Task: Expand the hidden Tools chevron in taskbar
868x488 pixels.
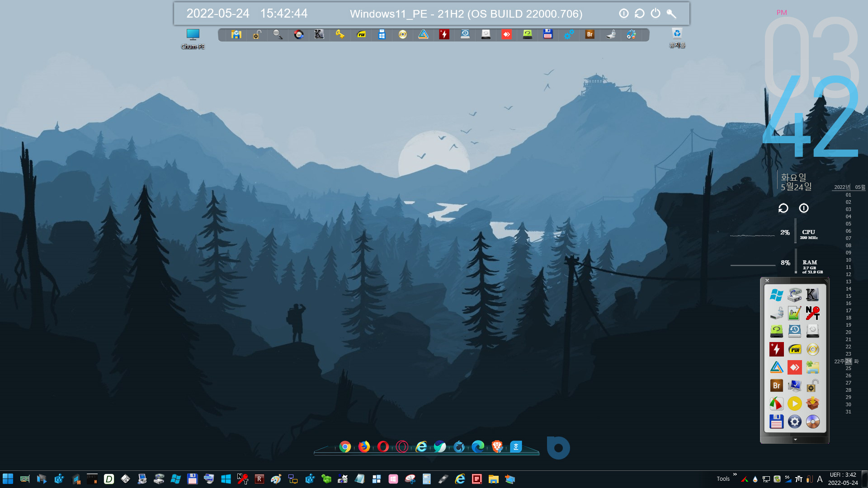Action: point(735,474)
